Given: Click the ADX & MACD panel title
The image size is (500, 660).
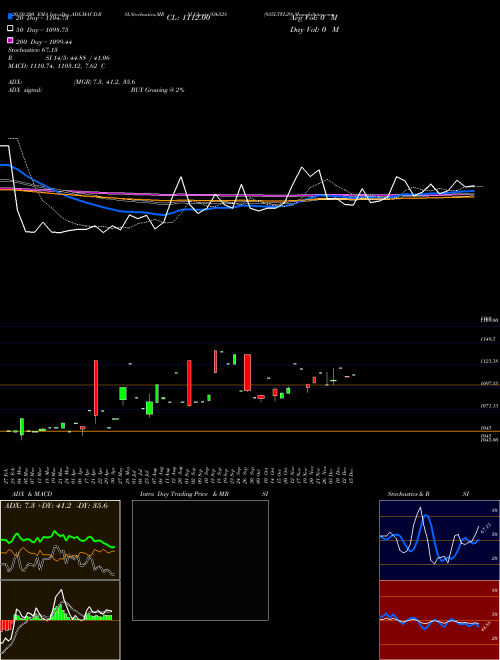Looking at the screenshot, I should [32, 494].
